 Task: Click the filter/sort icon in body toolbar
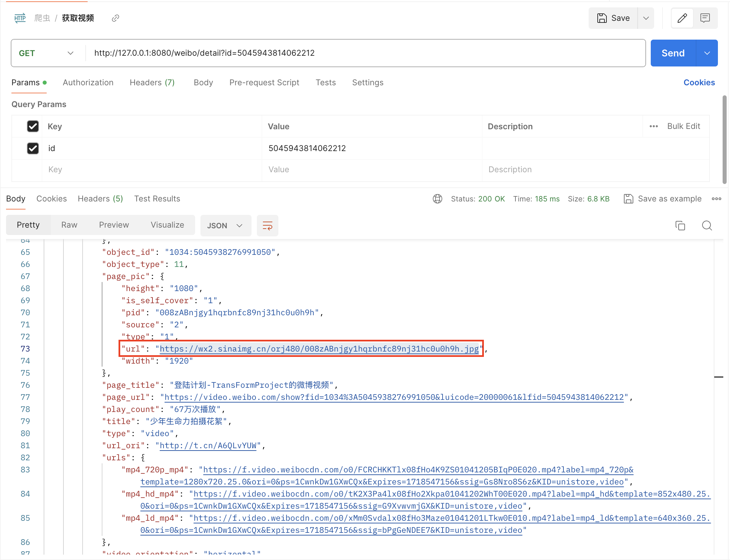(x=268, y=225)
